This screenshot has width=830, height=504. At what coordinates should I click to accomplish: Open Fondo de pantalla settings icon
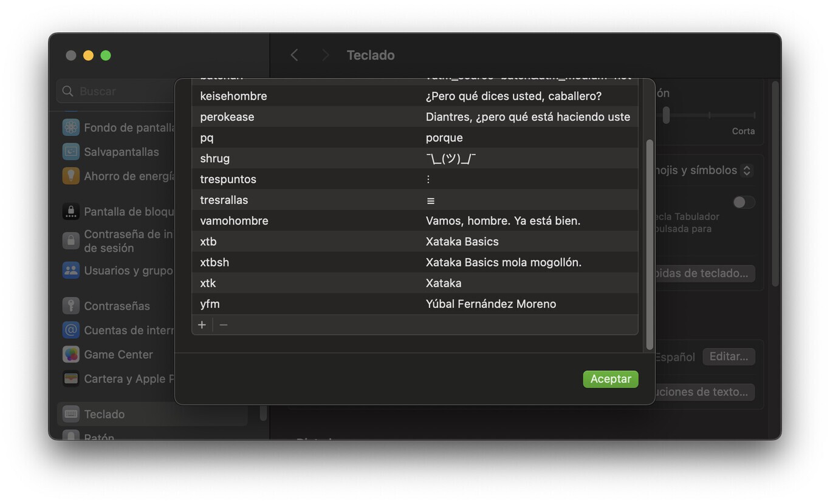[71, 128]
